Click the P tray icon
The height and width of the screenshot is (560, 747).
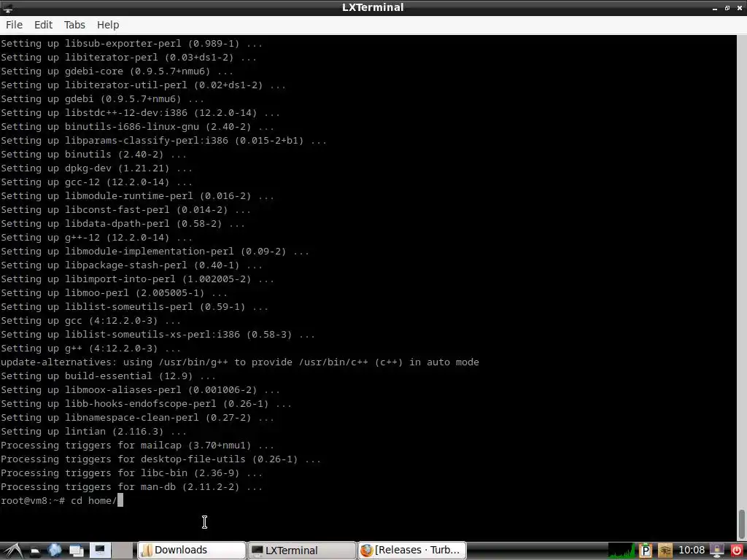click(x=646, y=551)
